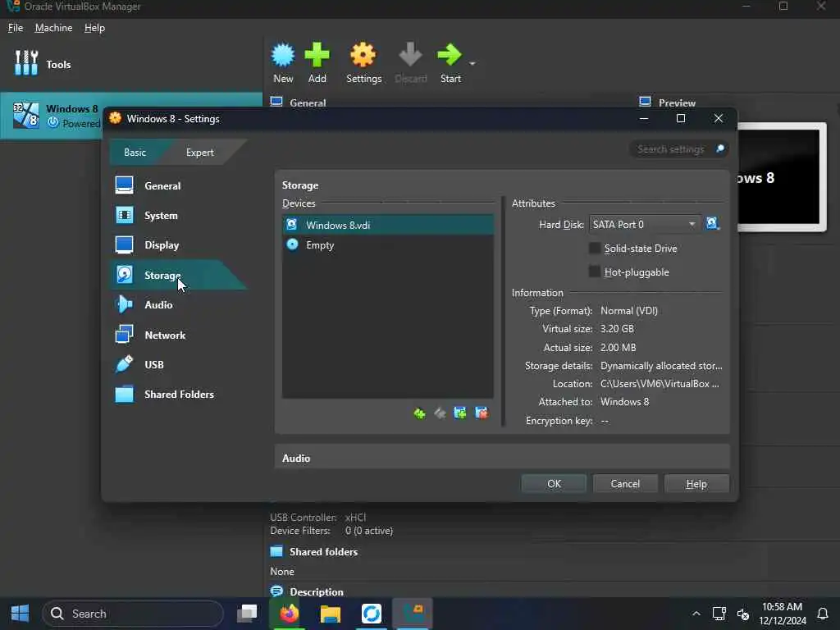This screenshot has width=840, height=630.
Task: Switch to the Expert tab
Action: [x=200, y=152]
